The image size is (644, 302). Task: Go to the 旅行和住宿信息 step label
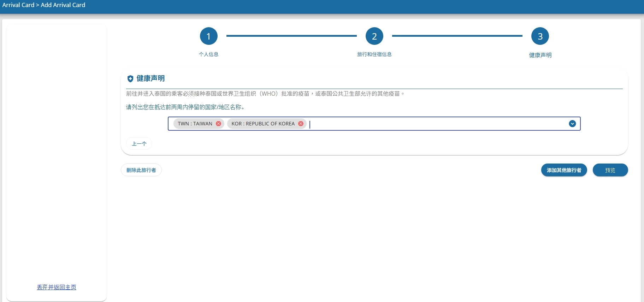coord(374,54)
